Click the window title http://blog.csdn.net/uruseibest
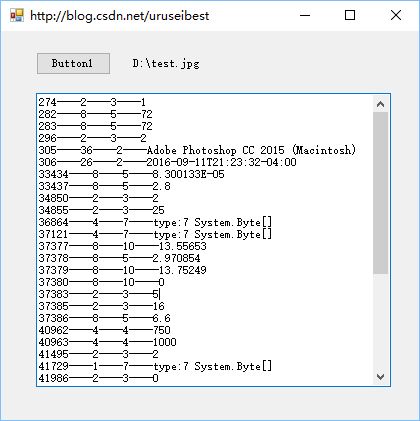The image size is (420, 421). (120, 16)
